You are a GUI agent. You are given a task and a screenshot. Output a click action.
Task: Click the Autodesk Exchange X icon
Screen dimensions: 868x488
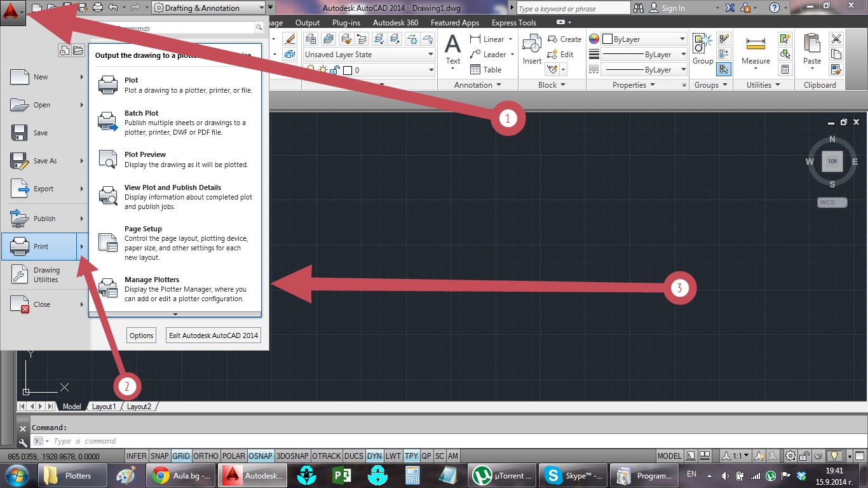pyautogui.click(x=730, y=8)
